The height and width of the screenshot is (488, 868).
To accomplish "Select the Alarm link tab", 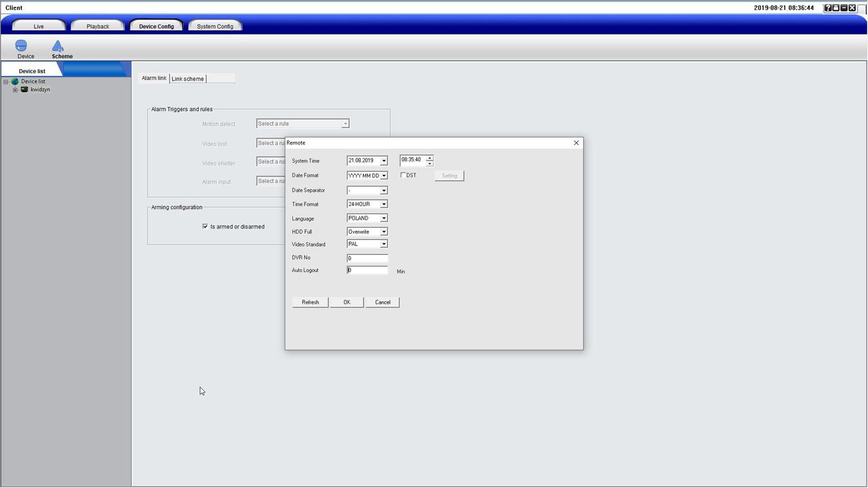I will [x=154, y=78].
